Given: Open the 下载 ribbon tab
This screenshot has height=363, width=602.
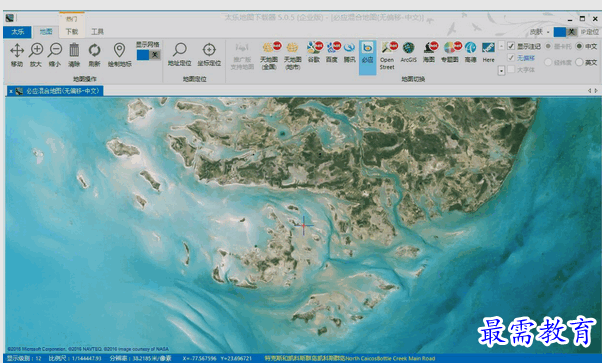Looking at the screenshot, I should click(x=72, y=31).
